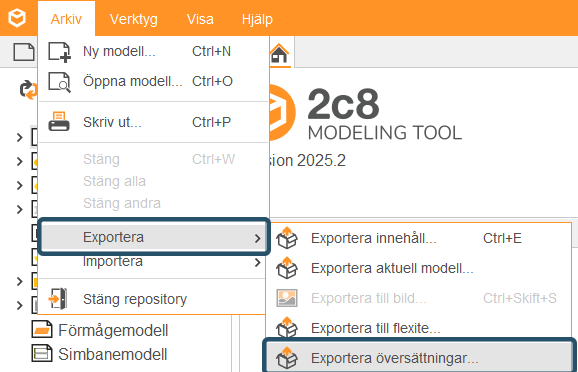Viewport: 578px width, 372px height.
Task: Click Exportera översättningar box icon
Action: pyautogui.click(x=287, y=358)
